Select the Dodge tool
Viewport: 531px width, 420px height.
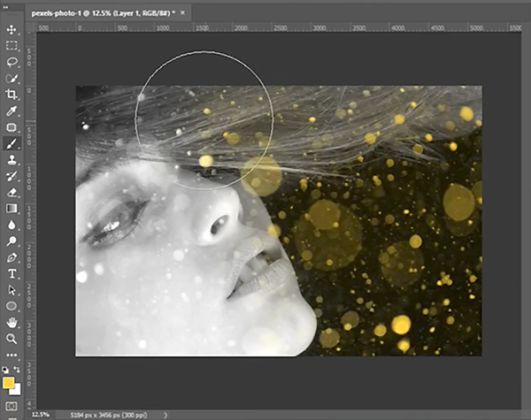(x=12, y=241)
